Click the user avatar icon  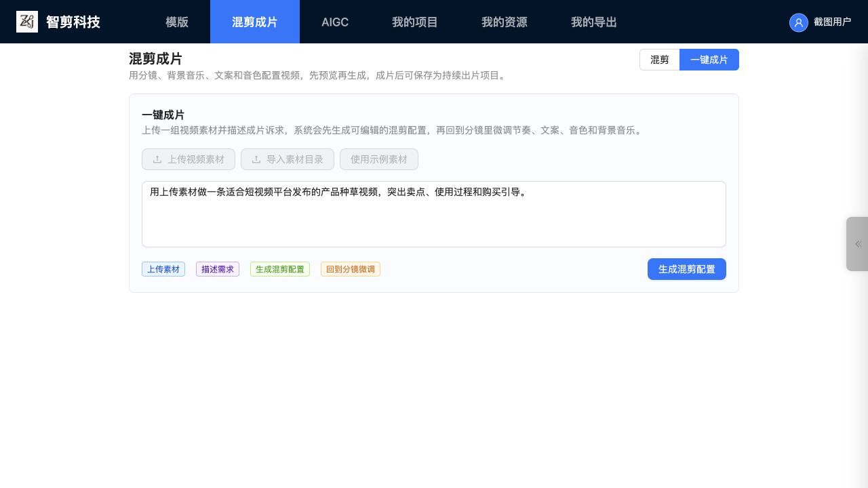tap(799, 22)
